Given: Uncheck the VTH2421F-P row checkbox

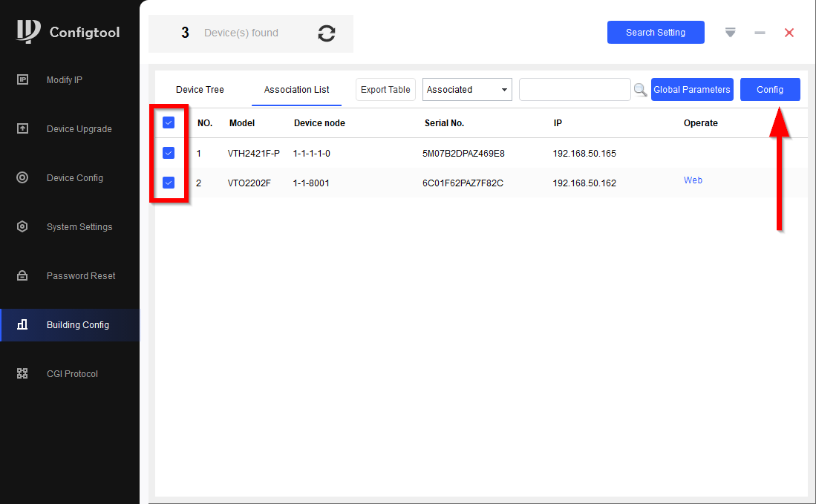Looking at the screenshot, I should 169,153.
